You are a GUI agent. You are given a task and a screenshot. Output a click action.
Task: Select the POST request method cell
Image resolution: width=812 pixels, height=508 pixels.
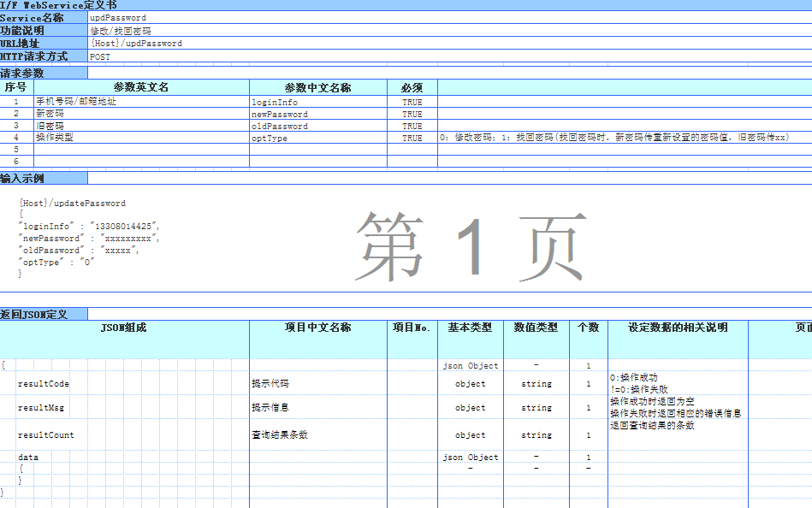(x=449, y=56)
